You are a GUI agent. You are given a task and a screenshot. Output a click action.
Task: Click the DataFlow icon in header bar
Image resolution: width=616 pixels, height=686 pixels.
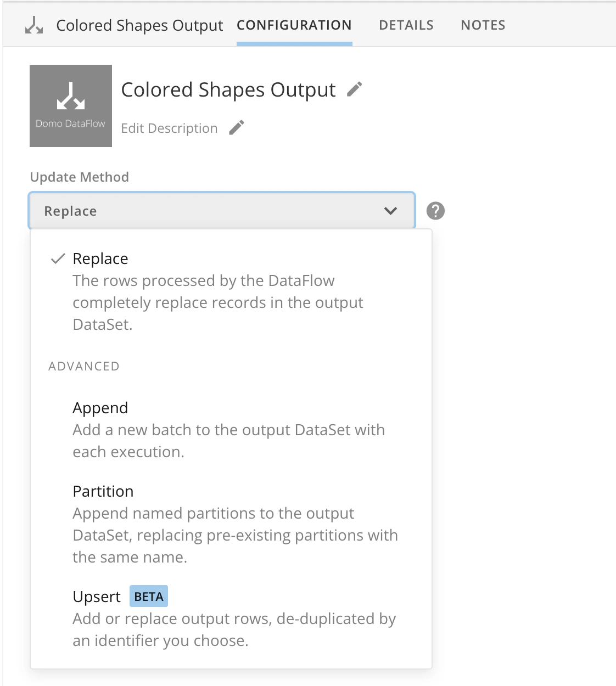pos(34,25)
